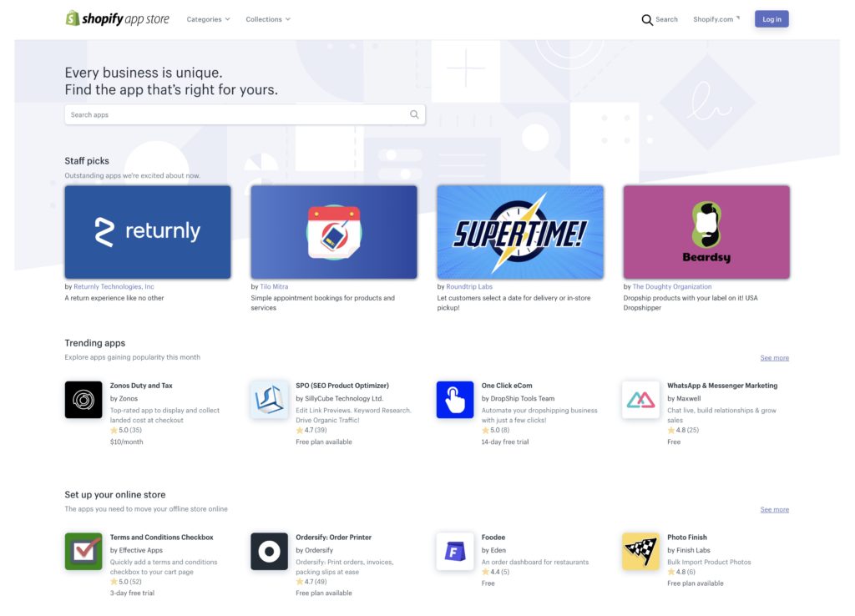This screenshot has height=616, width=855.
Task: Open the WhatsApp & Messenger Marketing app icon
Action: [640, 400]
